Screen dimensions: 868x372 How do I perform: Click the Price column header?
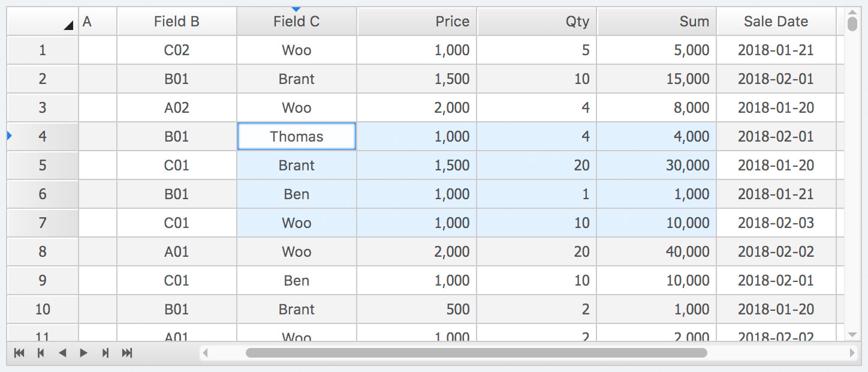[x=417, y=22]
